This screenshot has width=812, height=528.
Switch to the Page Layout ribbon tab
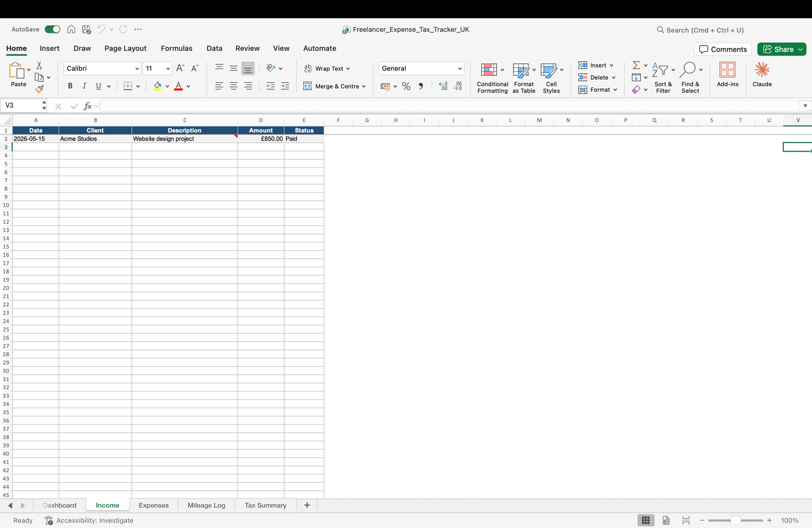pyautogui.click(x=126, y=48)
